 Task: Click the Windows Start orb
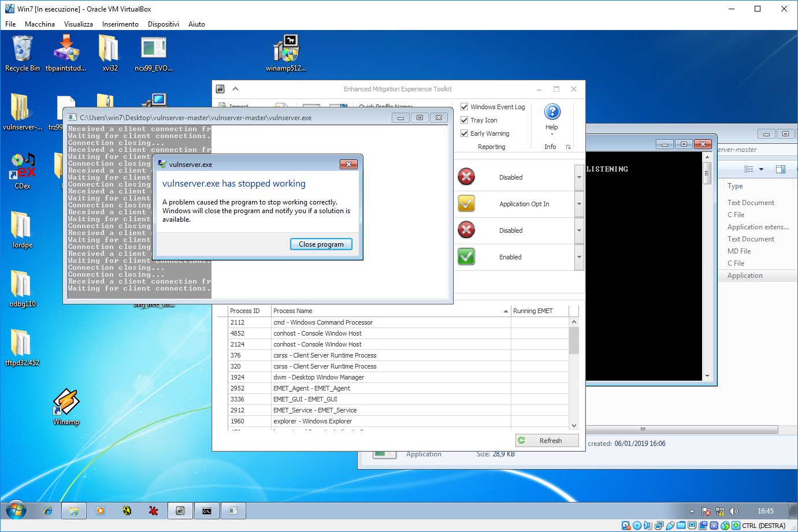coord(16,511)
